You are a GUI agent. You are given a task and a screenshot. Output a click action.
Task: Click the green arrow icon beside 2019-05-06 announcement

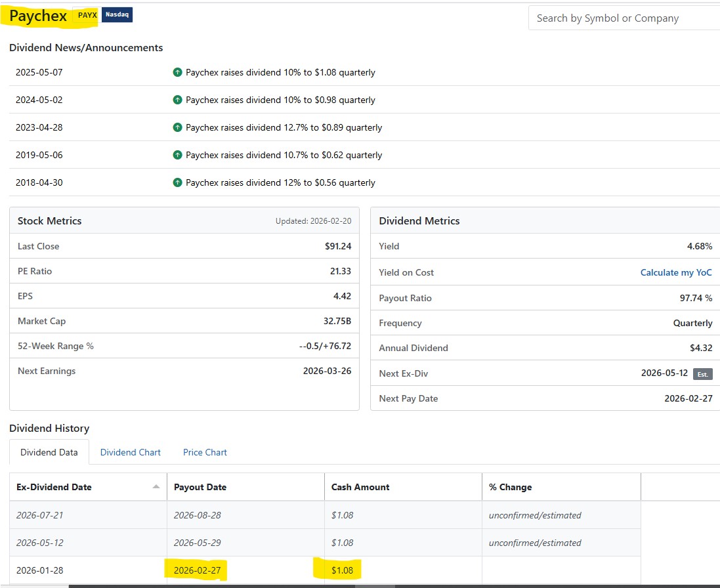click(x=177, y=155)
